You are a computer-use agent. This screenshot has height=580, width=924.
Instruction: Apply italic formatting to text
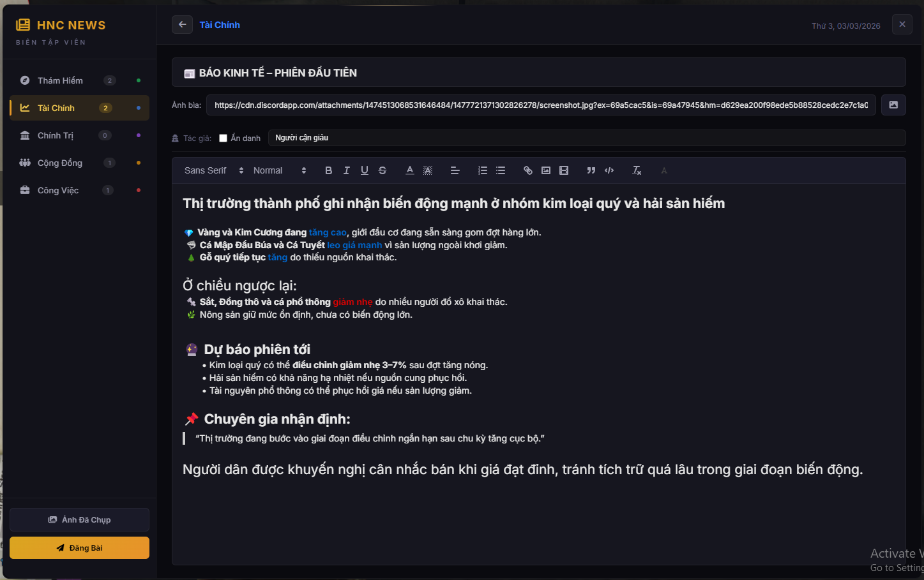point(346,170)
